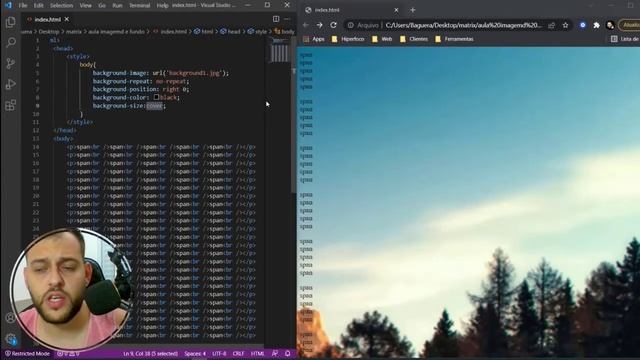Click the browser address bar URL
The image size is (640, 360).
(463, 25)
